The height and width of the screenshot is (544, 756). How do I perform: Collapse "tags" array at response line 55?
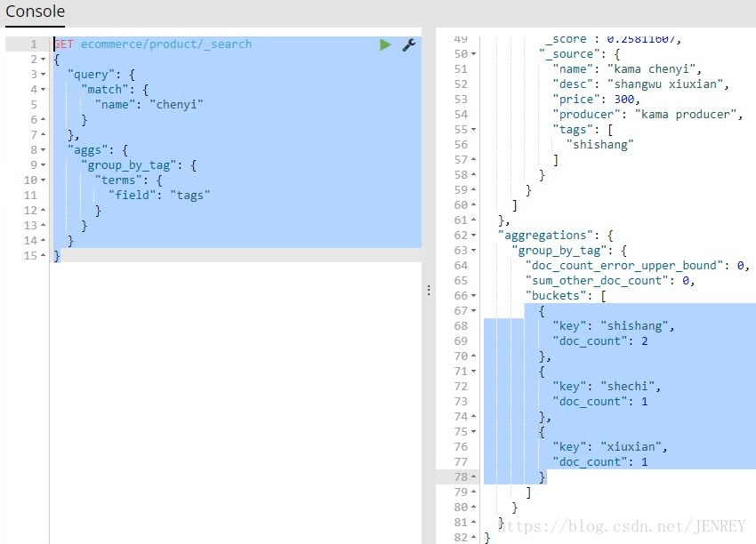[x=473, y=129]
